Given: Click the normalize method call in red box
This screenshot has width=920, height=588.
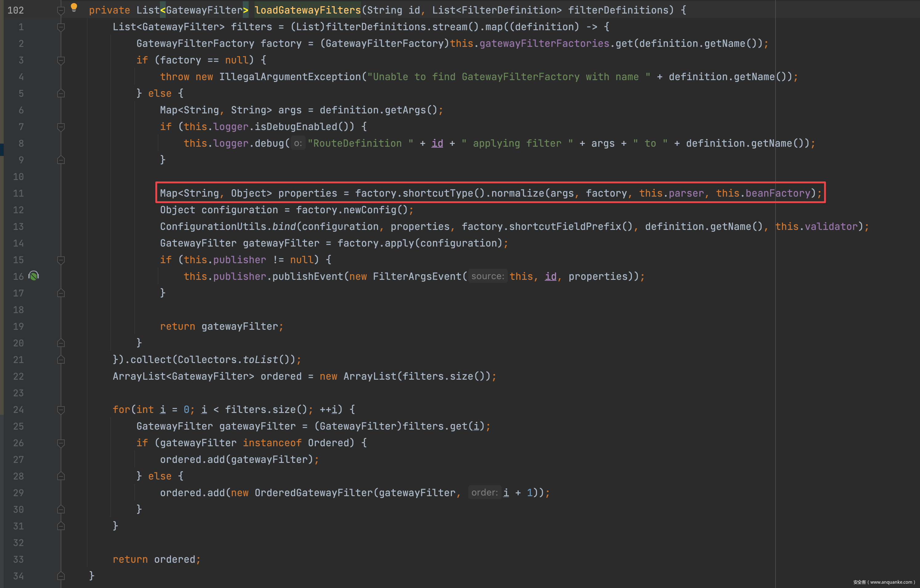Looking at the screenshot, I should [517, 193].
